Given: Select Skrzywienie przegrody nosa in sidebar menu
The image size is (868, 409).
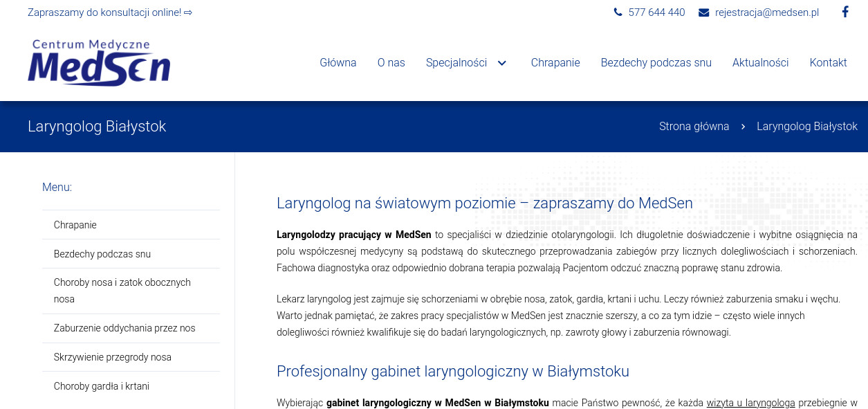Looking at the screenshot, I should [x=112, y=357].
